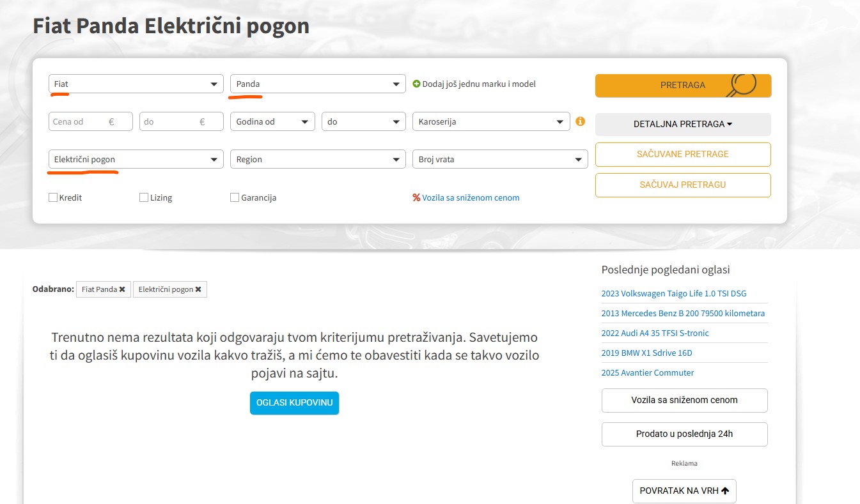Click the Fiat Panda Električni pogon heading
The image size is (860, 504).
click(171, 26)
